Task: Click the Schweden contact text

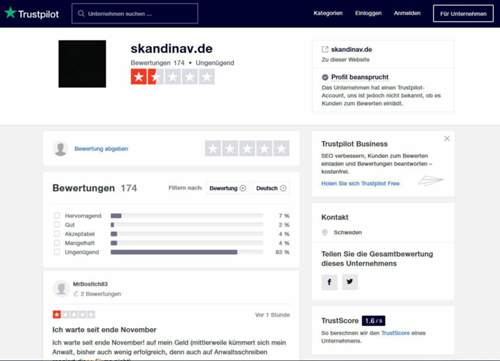Action: 348,232
